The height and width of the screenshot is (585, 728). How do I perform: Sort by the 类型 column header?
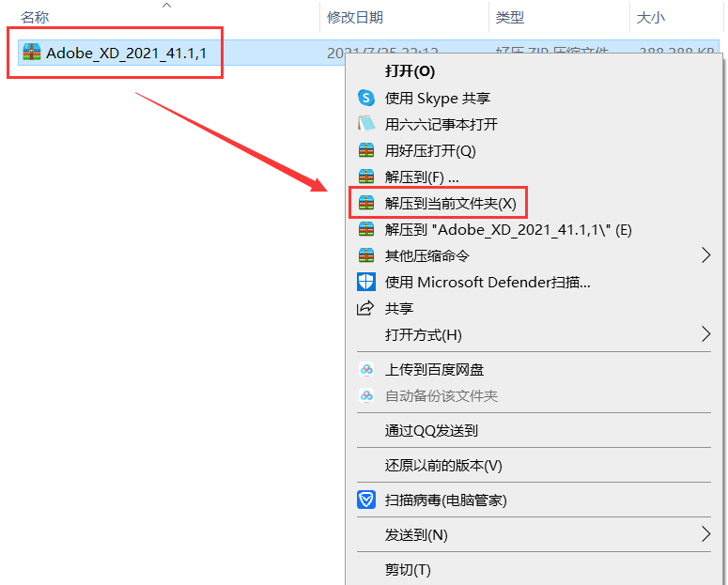pyautogui.click(x=510, y=17)
